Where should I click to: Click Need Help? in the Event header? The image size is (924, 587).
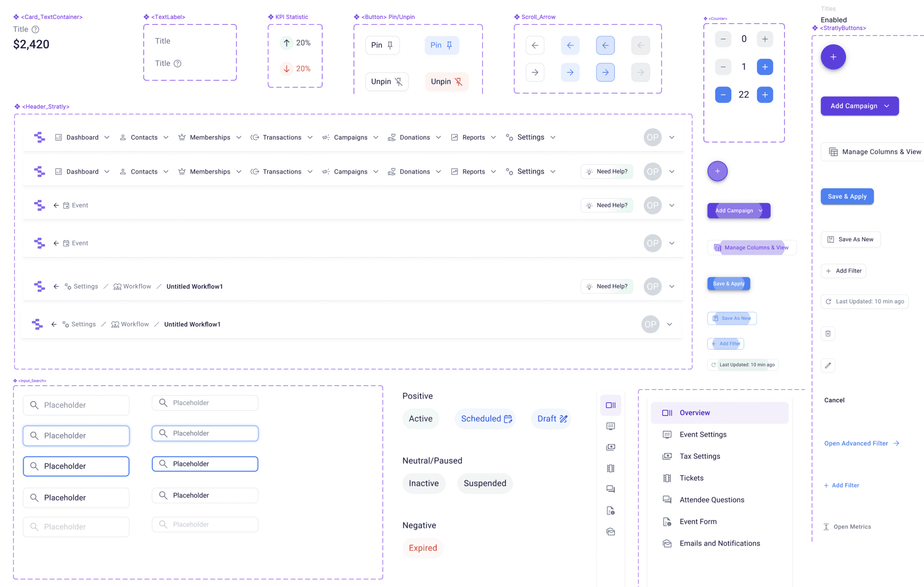tap(606, 205)
